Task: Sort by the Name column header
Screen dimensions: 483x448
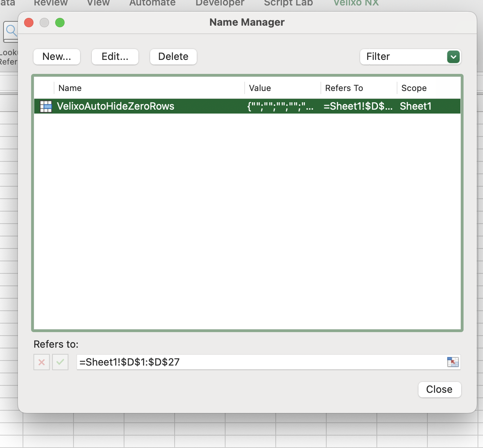Action: (70, 88)
